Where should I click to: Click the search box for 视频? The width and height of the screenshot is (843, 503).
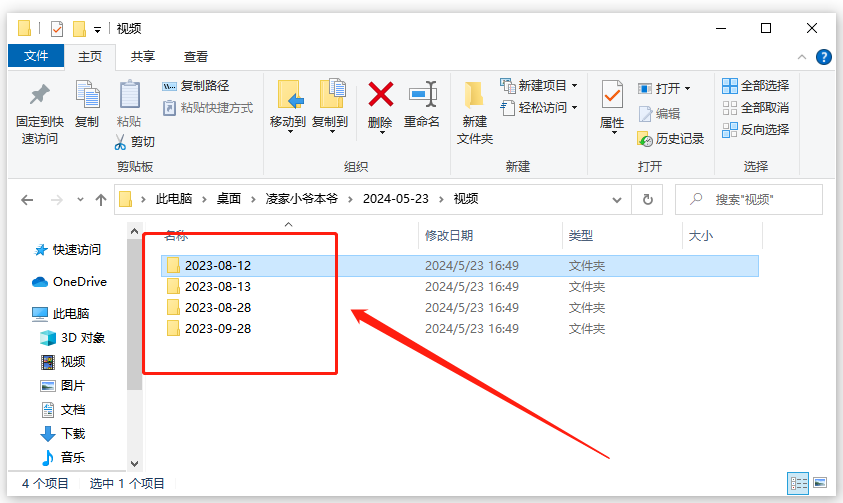coord(749,200)
